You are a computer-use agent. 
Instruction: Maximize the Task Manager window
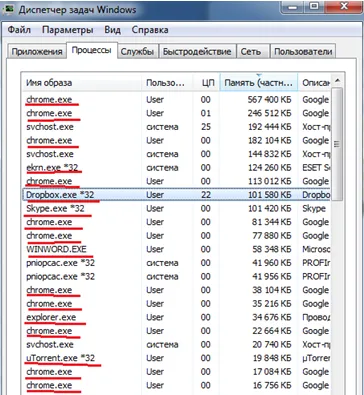coord(313,7)
